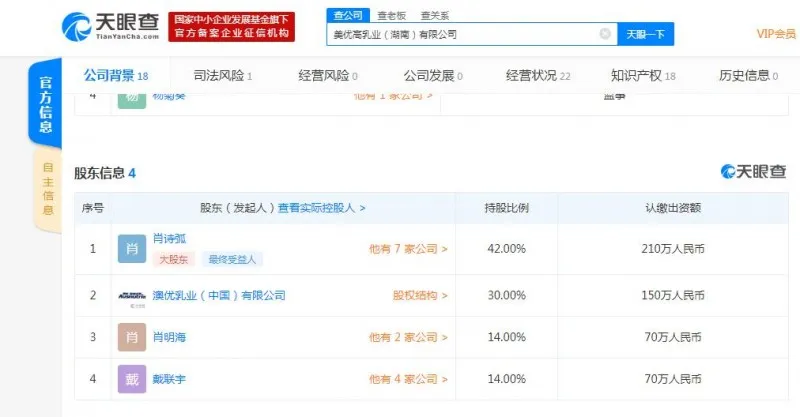Select the 官方信息 side tab
Viewport: 800px width, 417px height.
[x=45, y=104]
